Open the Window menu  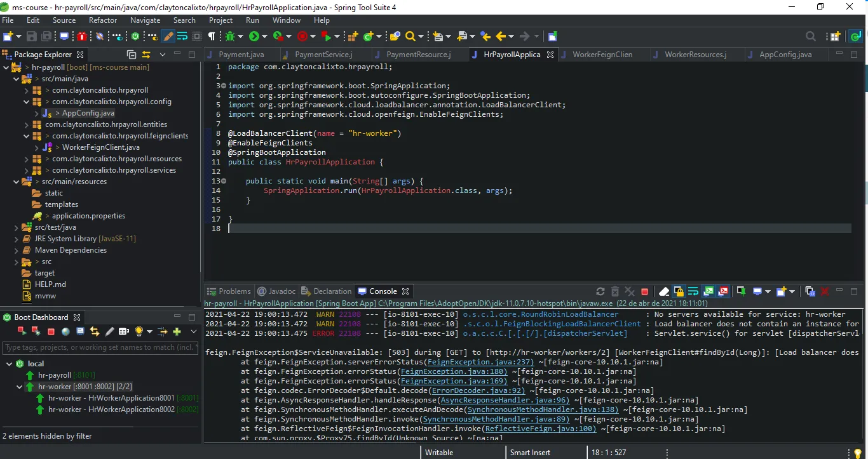click(x=287, y=20)
